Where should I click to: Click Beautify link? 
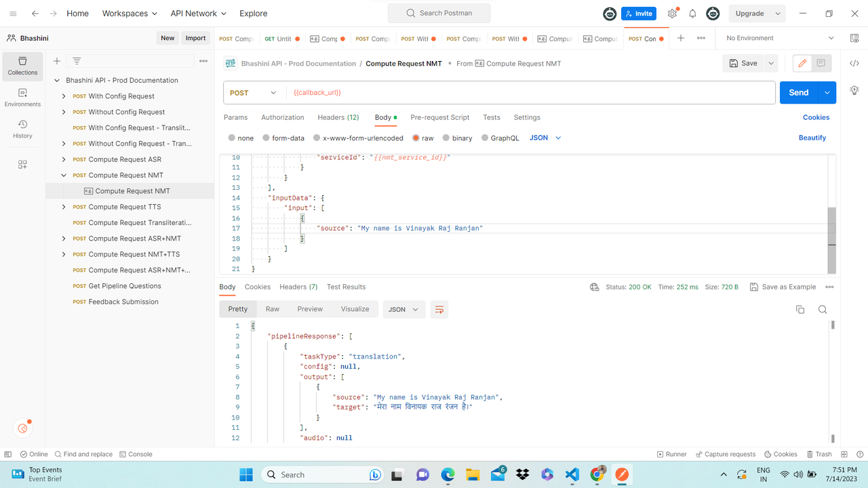click(x=812, y=138)
